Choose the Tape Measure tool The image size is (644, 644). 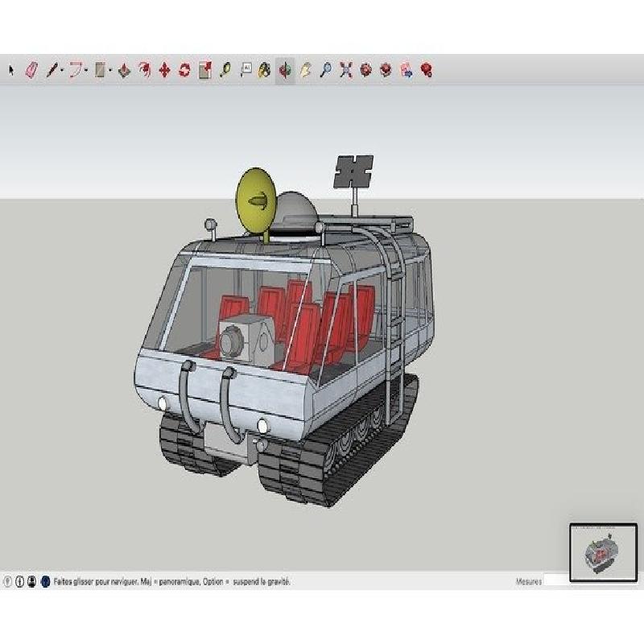(x=225, y=70)
